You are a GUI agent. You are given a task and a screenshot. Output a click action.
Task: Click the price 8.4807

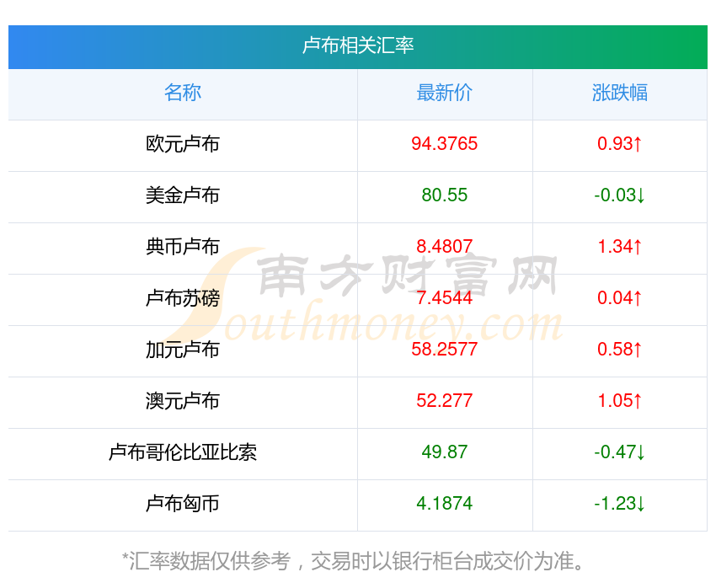(444, 247)
